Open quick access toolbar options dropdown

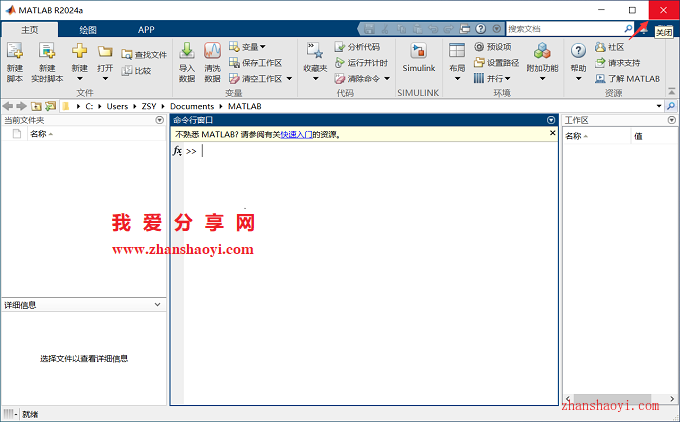pos(497,29)
